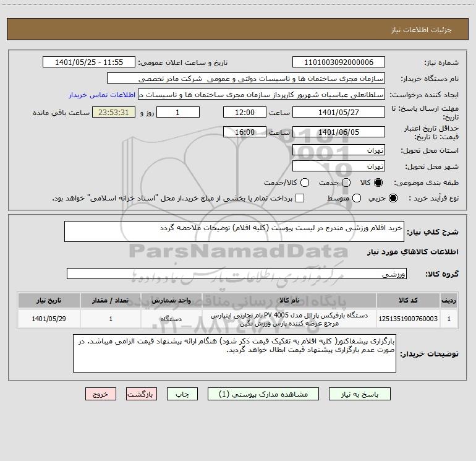Viewport: 476px width, 461px height.
Task: Click the remaining days field showing 1
Action: pyautogui.click(x=178, y=112)
